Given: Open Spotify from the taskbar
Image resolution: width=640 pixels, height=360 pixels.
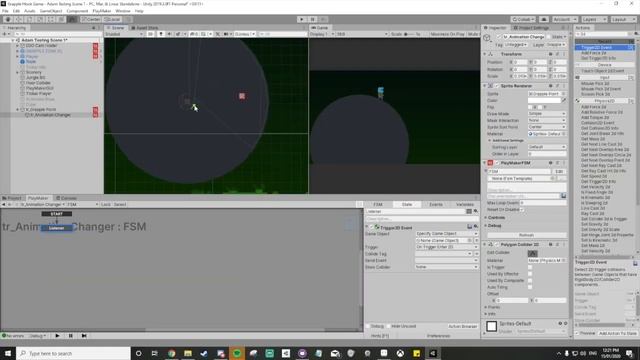Looking at the screenshot, I should point(237,353).
